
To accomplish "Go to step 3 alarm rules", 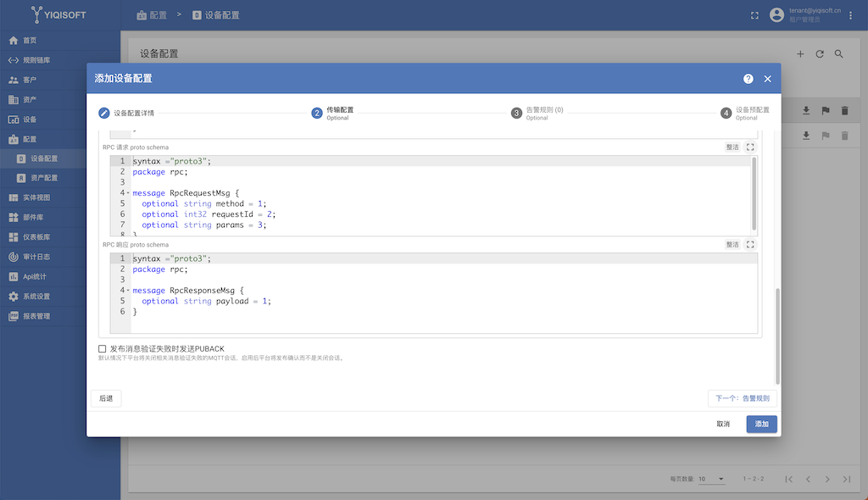I will pyautogui.click(x=537, y=113).
